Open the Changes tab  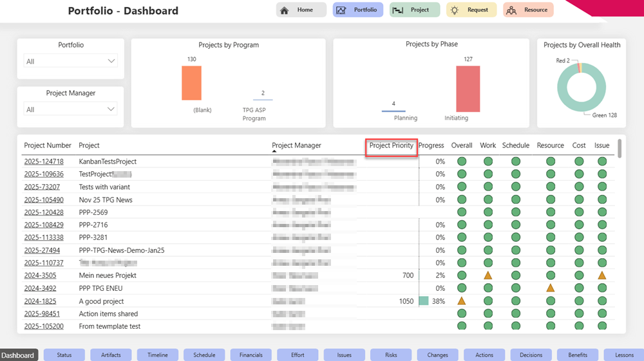[x=438, y=355]
